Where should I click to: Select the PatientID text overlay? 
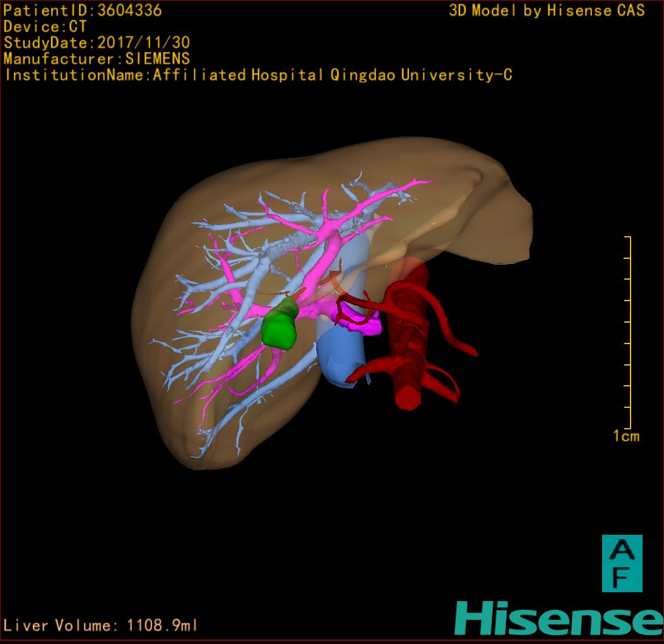83,11
